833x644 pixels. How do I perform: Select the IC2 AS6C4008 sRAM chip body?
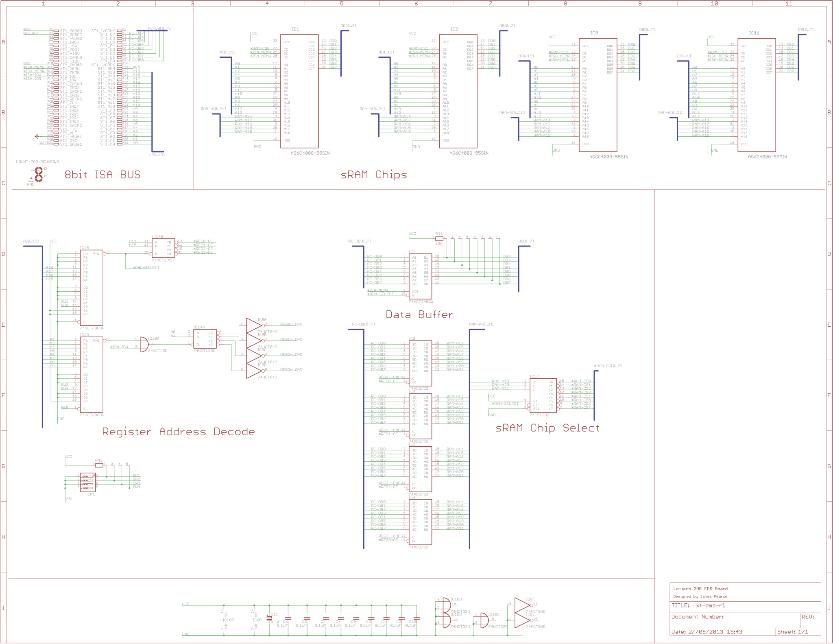458,91
